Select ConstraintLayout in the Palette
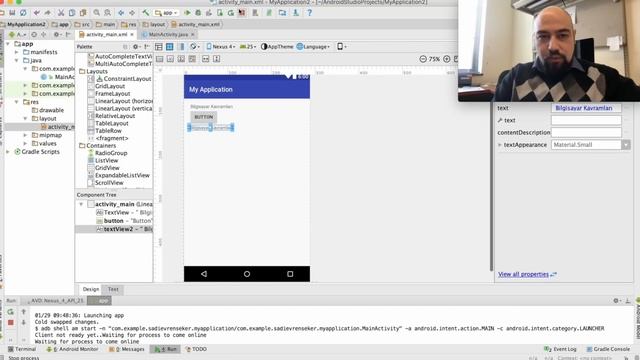 123,78
